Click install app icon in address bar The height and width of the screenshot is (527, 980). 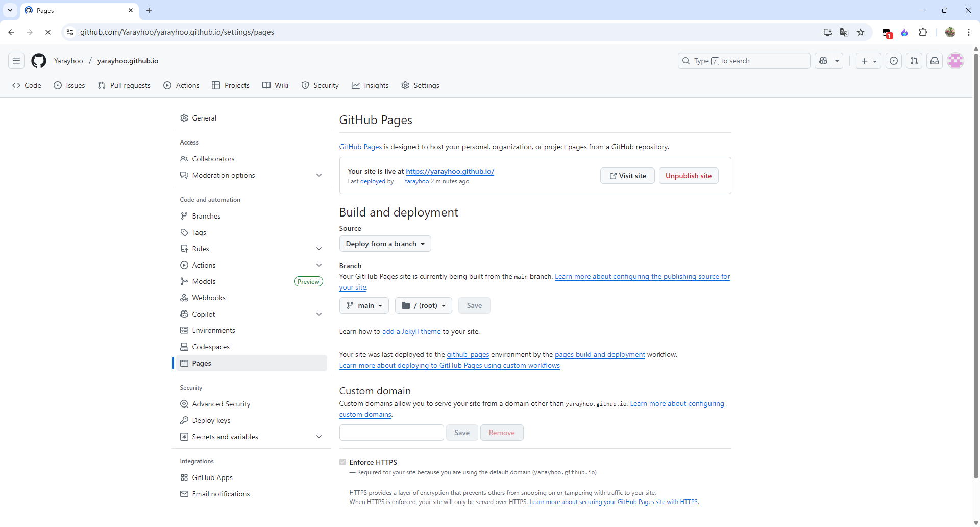828,32
